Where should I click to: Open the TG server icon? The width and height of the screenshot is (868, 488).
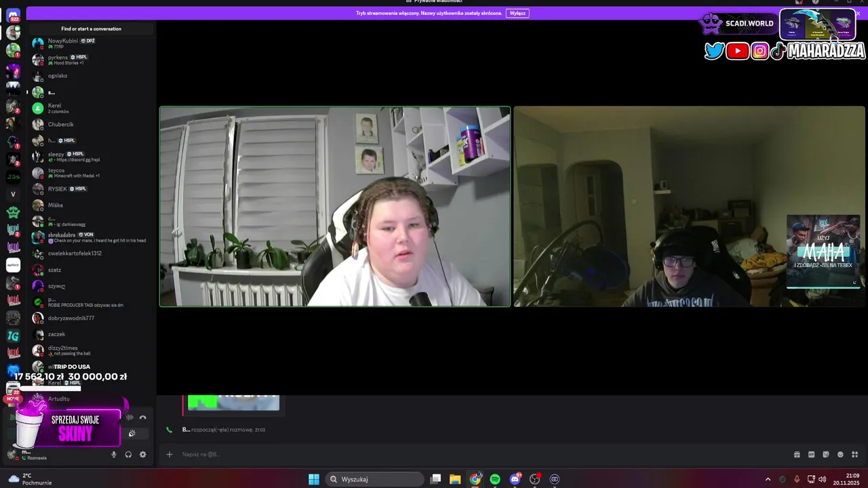13,335
